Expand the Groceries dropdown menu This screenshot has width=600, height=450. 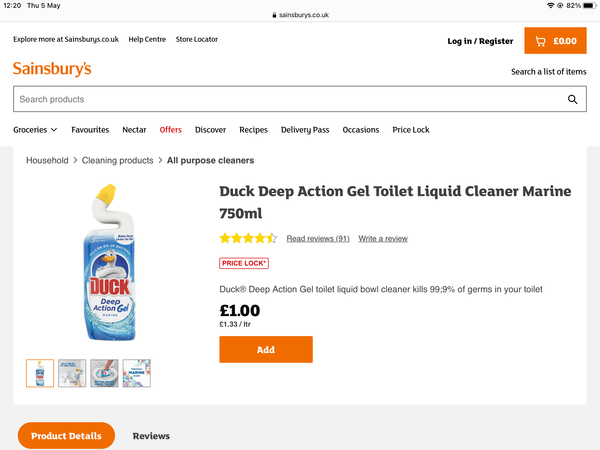click(35, 130)
